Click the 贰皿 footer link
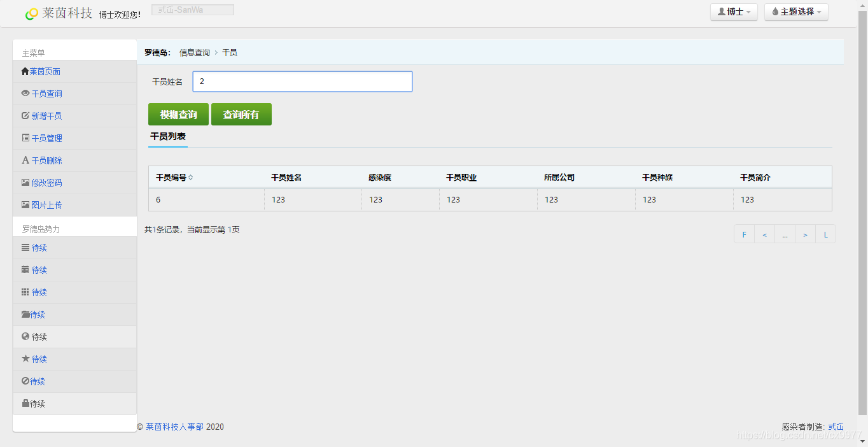 [x=836, y=427]
